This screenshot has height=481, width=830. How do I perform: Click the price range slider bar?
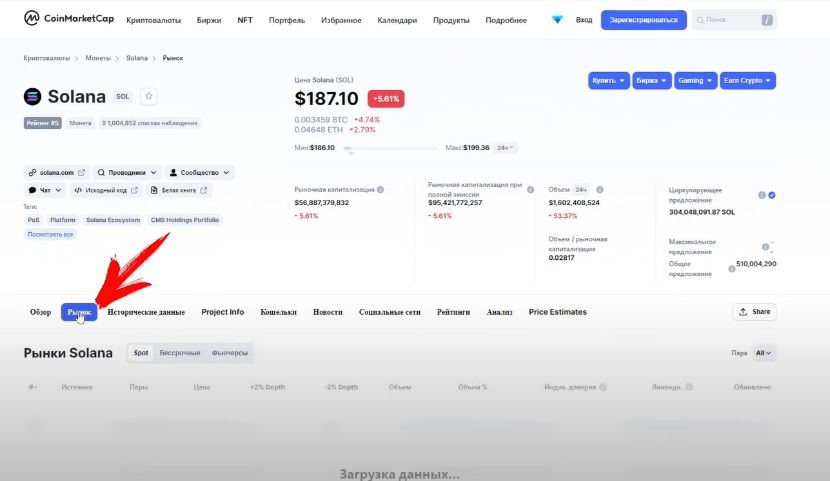tap(390, 148)
